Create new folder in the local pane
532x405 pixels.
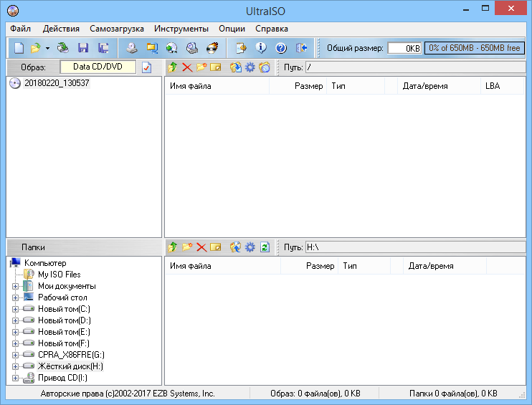(187, 247)
